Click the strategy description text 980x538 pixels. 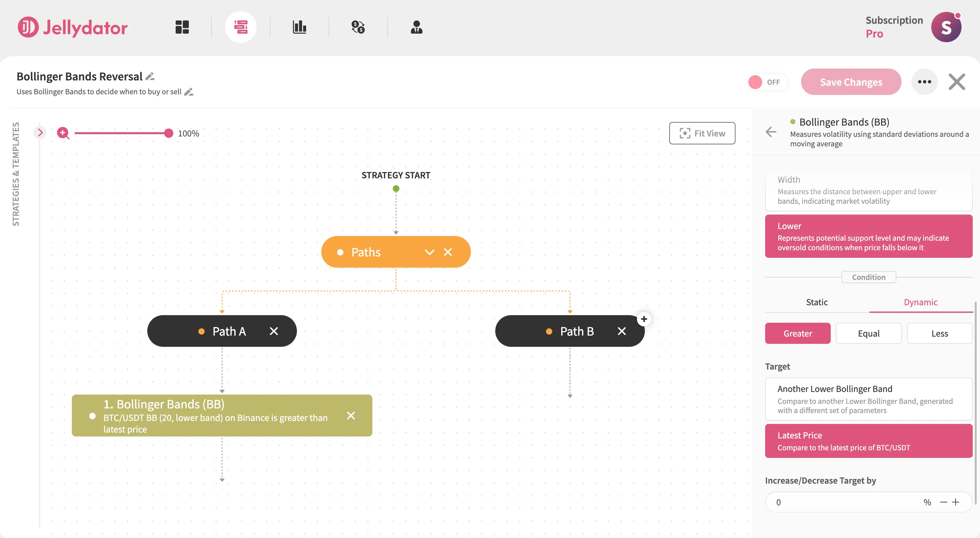(99, 92)
